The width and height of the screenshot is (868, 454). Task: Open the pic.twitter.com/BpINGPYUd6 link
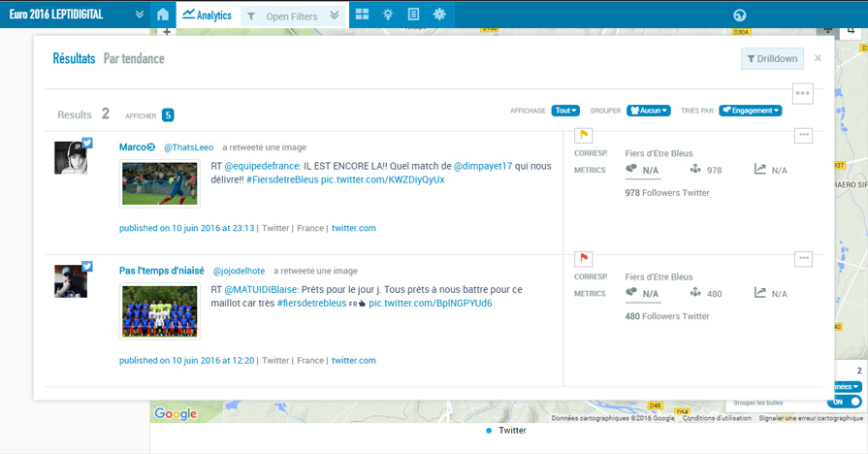click(x=431, y=303)
